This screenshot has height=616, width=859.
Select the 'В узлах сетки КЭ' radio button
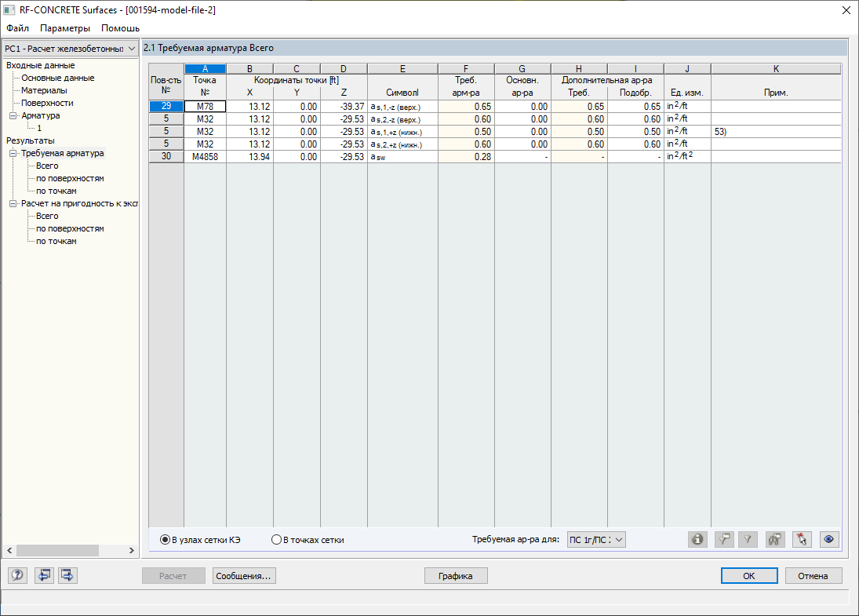point(165,540)
